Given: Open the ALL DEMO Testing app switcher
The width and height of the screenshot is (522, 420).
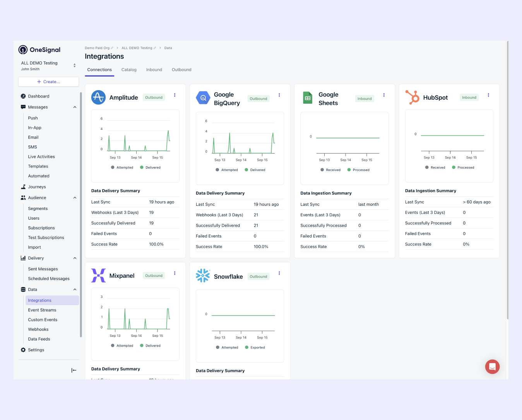Looking at the screenshot, I should pos(48,66).
